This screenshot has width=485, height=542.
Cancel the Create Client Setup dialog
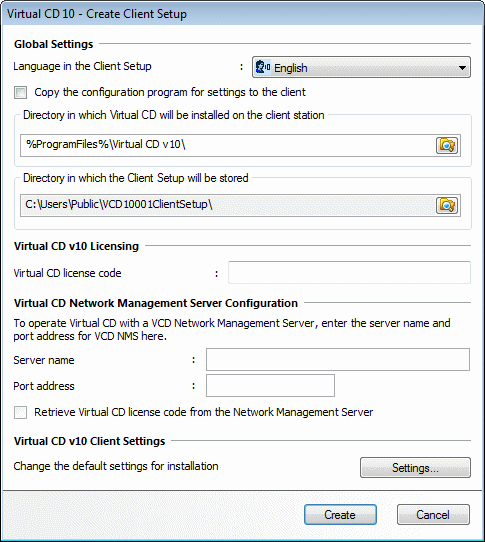[433, 515]
